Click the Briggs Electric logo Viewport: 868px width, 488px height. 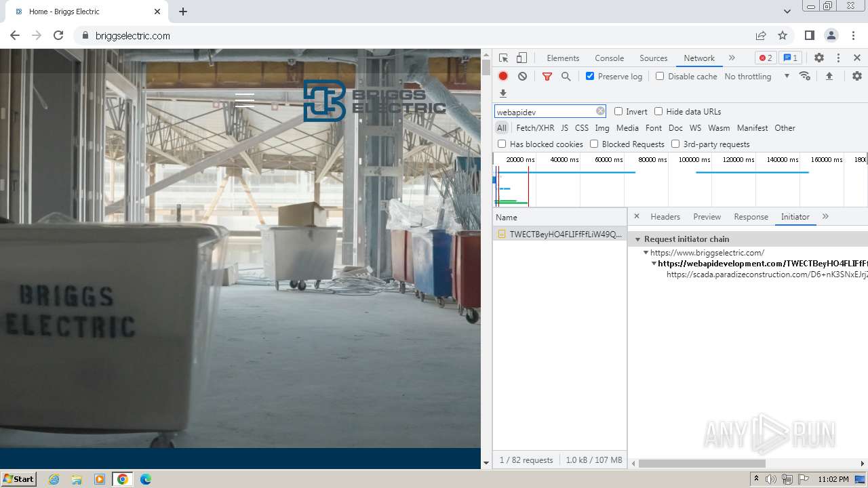point(374,101)
